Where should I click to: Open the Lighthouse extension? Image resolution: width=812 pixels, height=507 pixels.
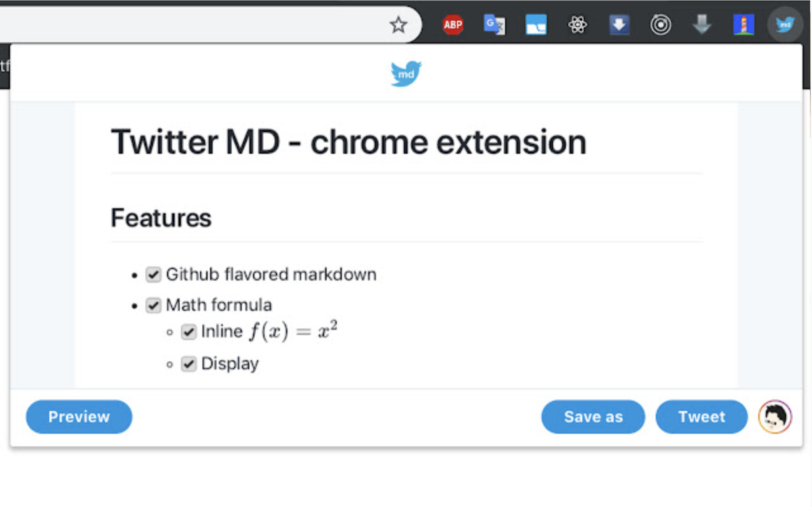click(x=744, y=25)
